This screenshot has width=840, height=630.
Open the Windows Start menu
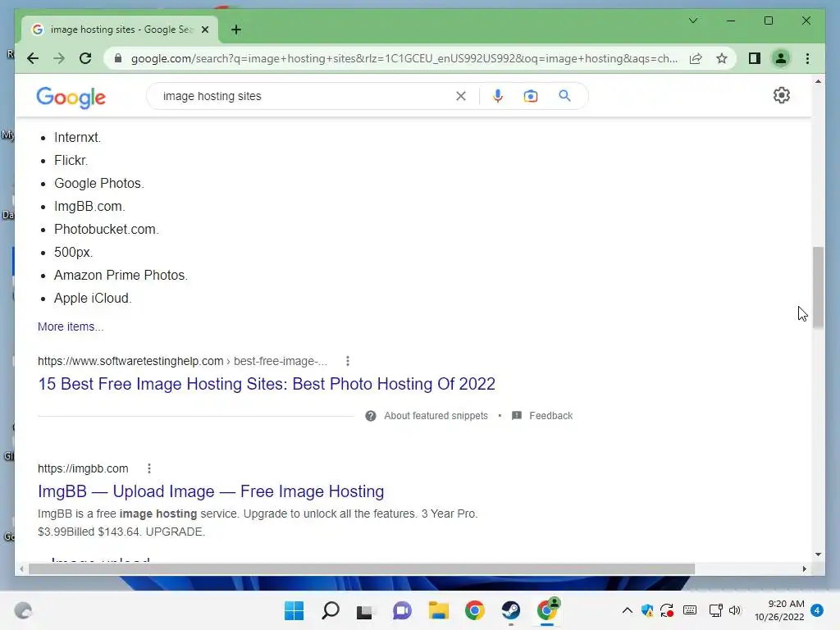click(x=294, y=610)
